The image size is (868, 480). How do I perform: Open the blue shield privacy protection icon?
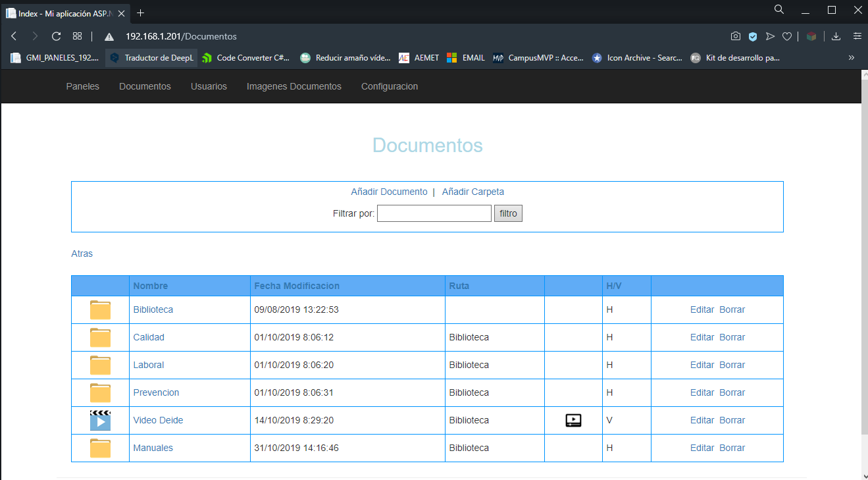point(753,36)
